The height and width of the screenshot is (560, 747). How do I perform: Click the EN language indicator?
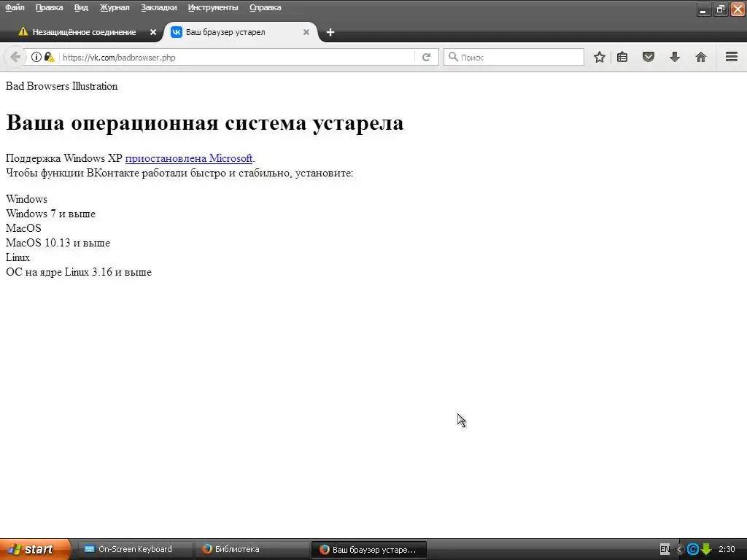(665, 549)
